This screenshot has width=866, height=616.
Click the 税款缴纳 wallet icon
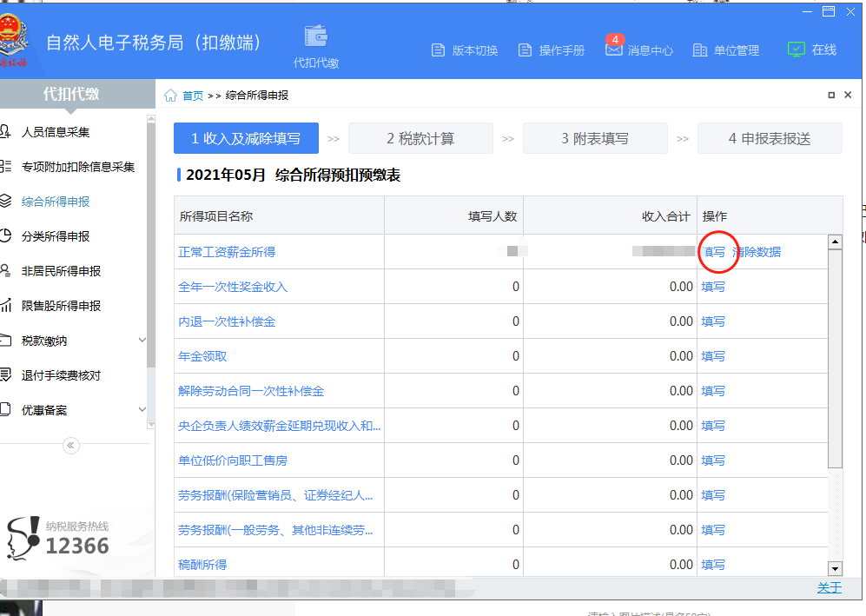[x=5, y=341]
